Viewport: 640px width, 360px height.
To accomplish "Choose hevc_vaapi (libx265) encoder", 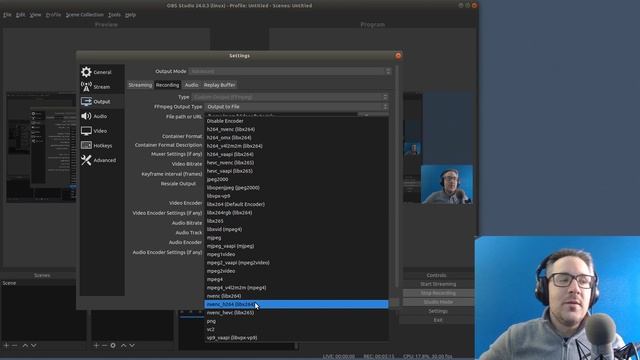I will pos(296,171).
